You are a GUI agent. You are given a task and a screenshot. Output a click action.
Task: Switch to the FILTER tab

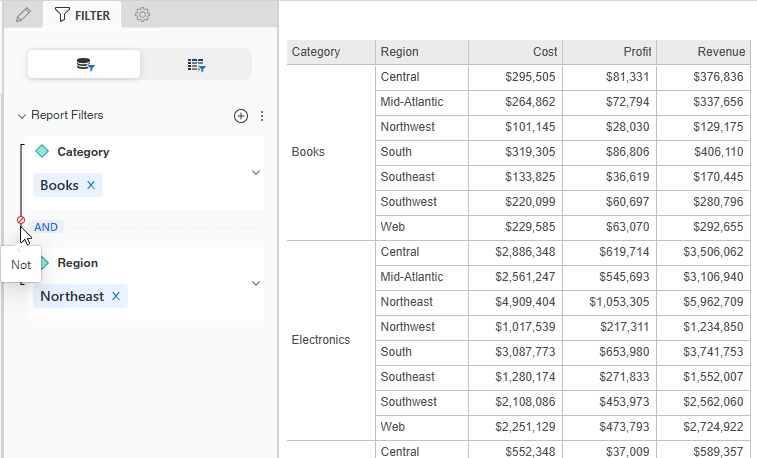[x=83, y=15]
